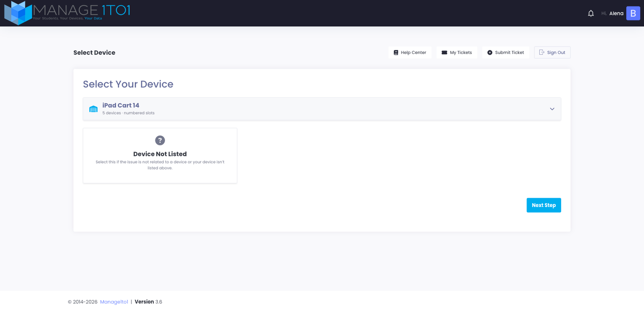
Task: Sign Out of the account
Action: (552, 52)
